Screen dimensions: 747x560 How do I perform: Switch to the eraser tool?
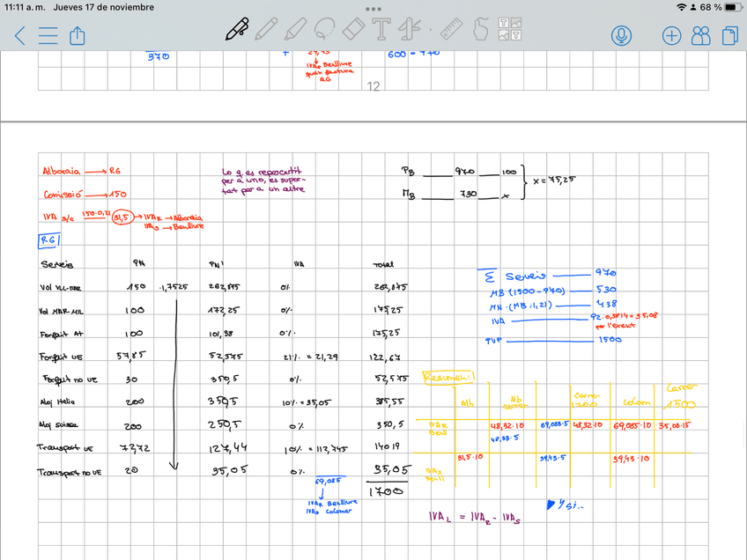(x=352, y=30)
